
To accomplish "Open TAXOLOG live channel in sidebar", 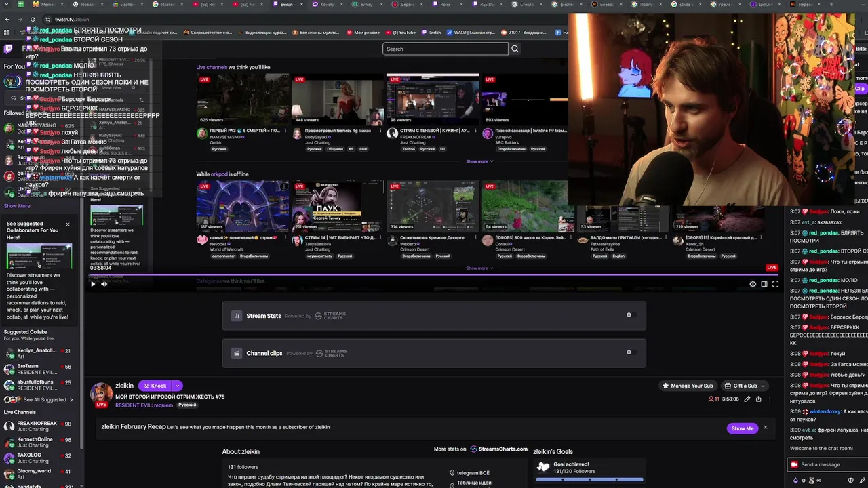I will (x=39, y=457).
